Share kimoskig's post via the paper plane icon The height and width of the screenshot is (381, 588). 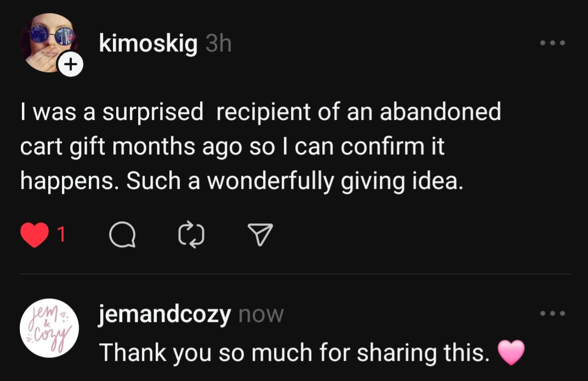click(260, 235)
